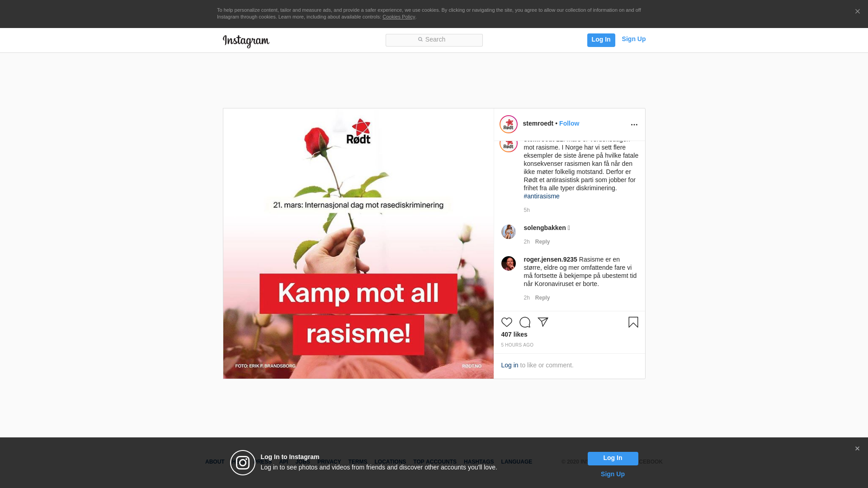Open comments via the speech bubble icon

(524, 322)
